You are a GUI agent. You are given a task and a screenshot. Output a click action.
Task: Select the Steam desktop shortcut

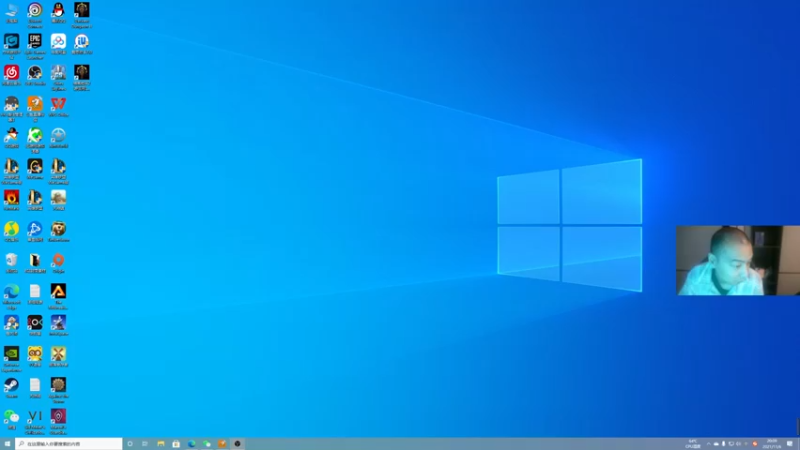pos(12,387)
